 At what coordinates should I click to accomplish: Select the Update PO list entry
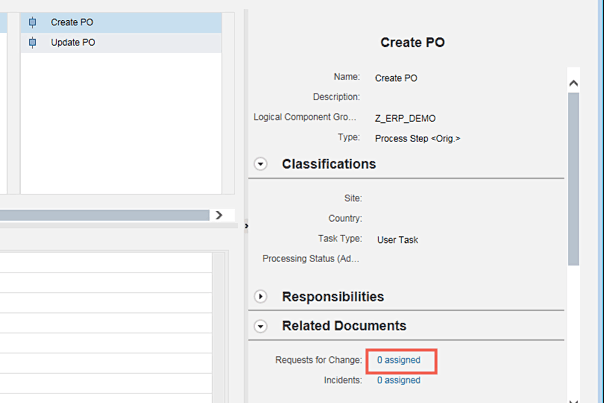tap(73, 43)
